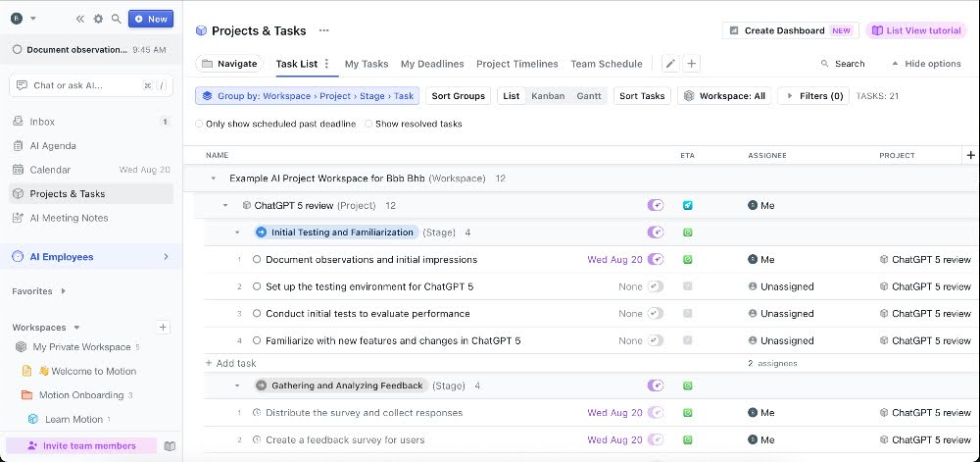Click Hide options

click(926, 64)
